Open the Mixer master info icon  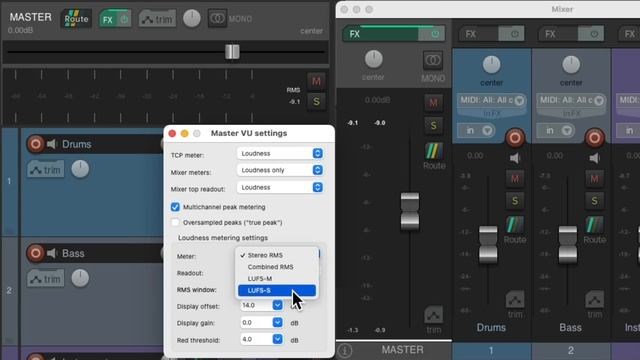coord(345,351)
